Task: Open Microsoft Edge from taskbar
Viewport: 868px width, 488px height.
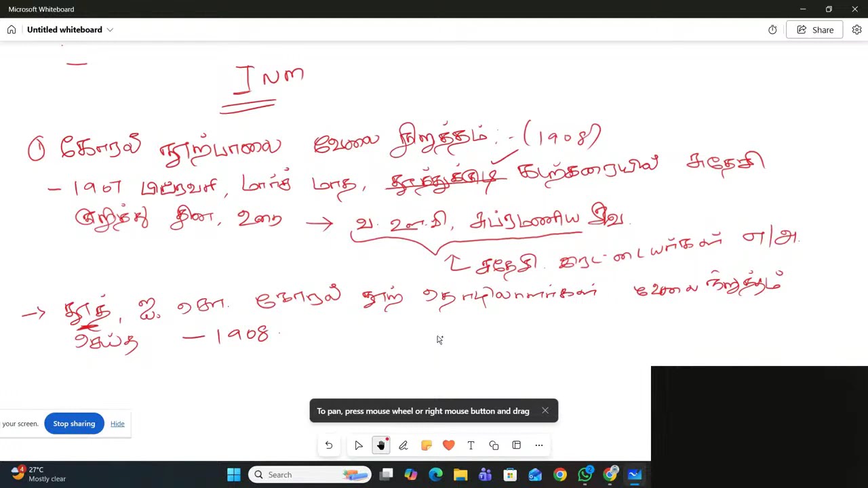Action: (x=435, y=475)
